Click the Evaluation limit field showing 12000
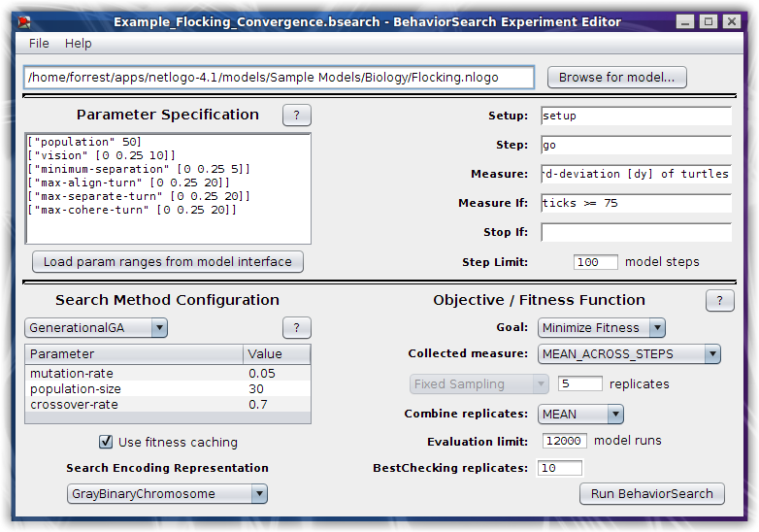 (564, 441)
